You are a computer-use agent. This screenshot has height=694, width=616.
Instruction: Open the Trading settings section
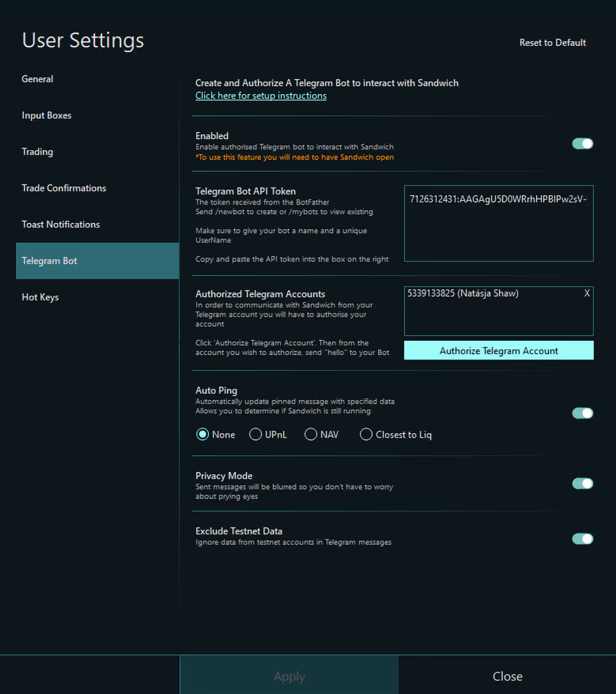37,152
